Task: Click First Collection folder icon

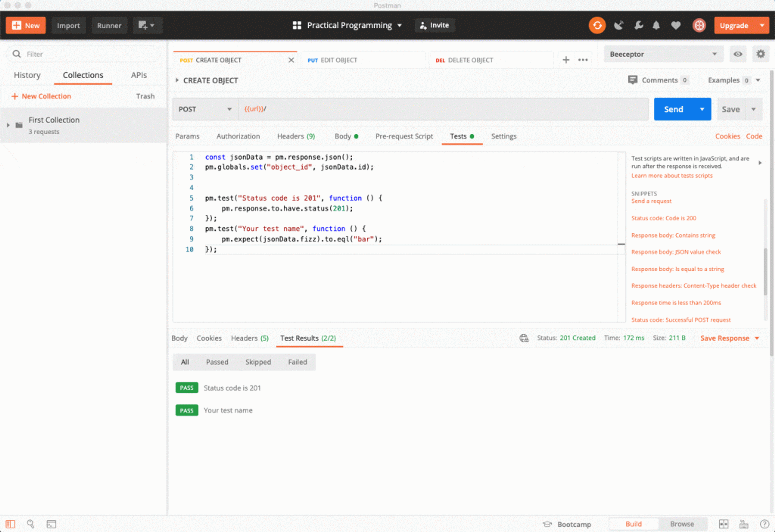Action: point(19,125)
